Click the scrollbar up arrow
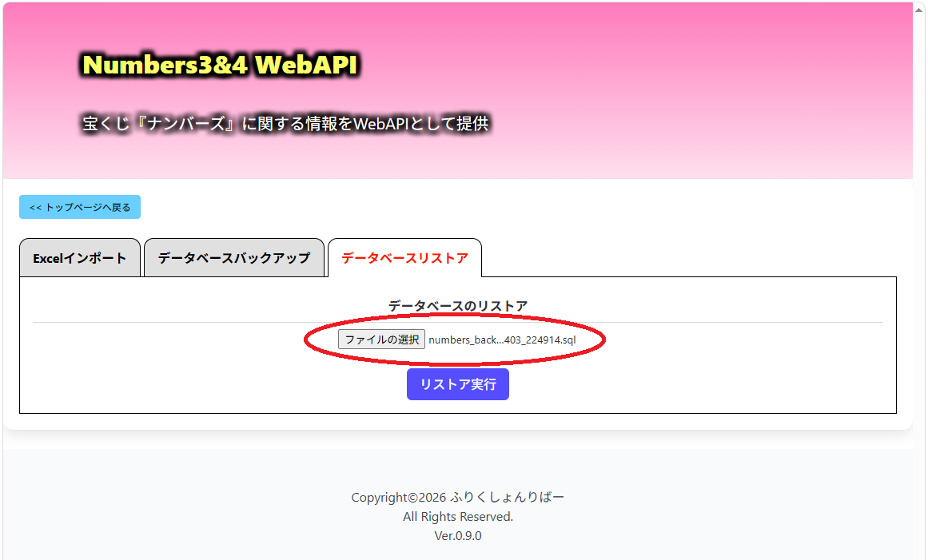The width and height of the screenshot is (928, 560). [918, 10]
